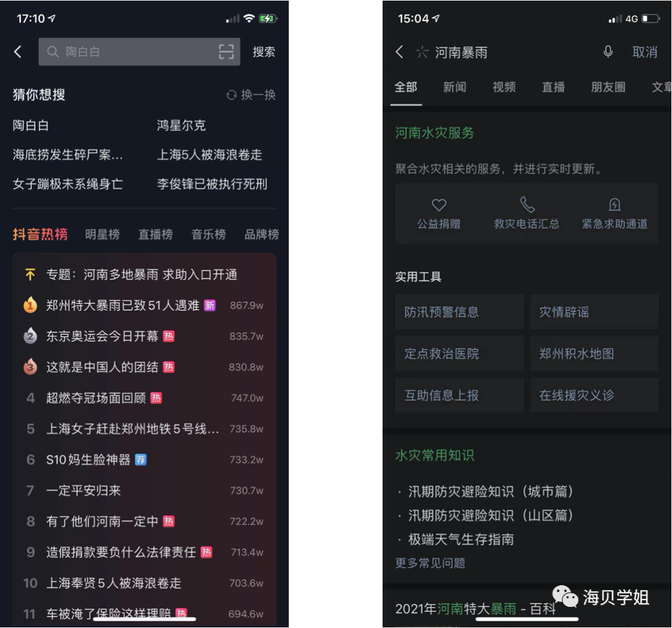Tap the suggestion 女子蹦极未系绳身亡
The image size is (672, 628).
click(x=68, y=184)
